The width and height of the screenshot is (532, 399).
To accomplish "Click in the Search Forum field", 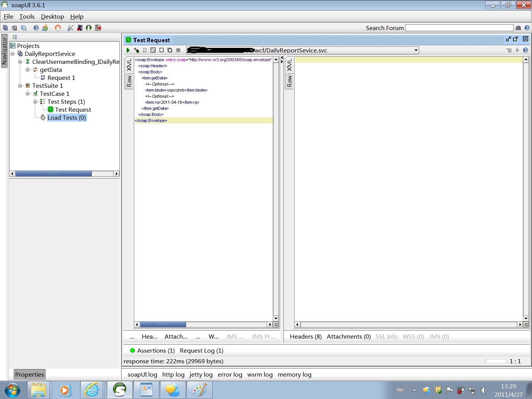I will [459, 28].
